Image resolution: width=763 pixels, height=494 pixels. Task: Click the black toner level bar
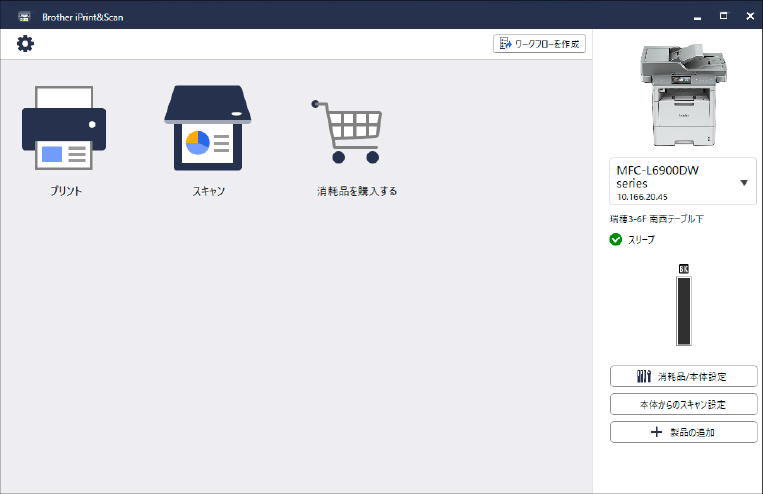click(x=684, y=311)
